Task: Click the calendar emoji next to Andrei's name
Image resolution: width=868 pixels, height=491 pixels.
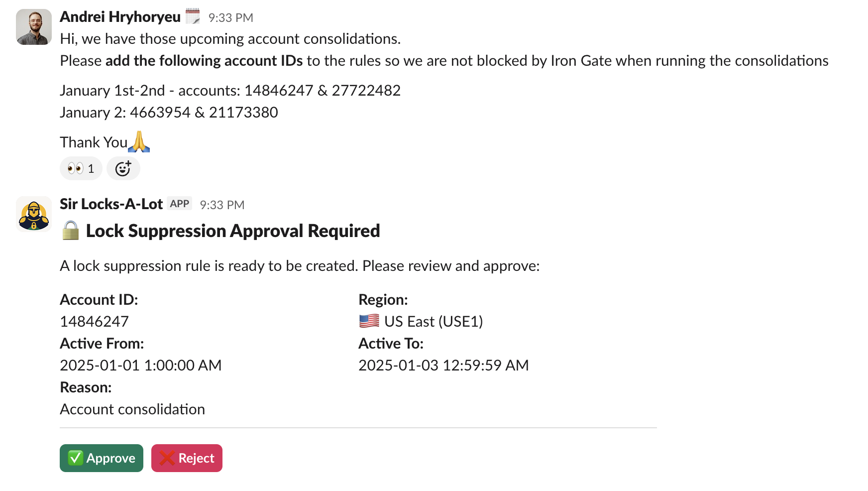Action: (193, 16)
